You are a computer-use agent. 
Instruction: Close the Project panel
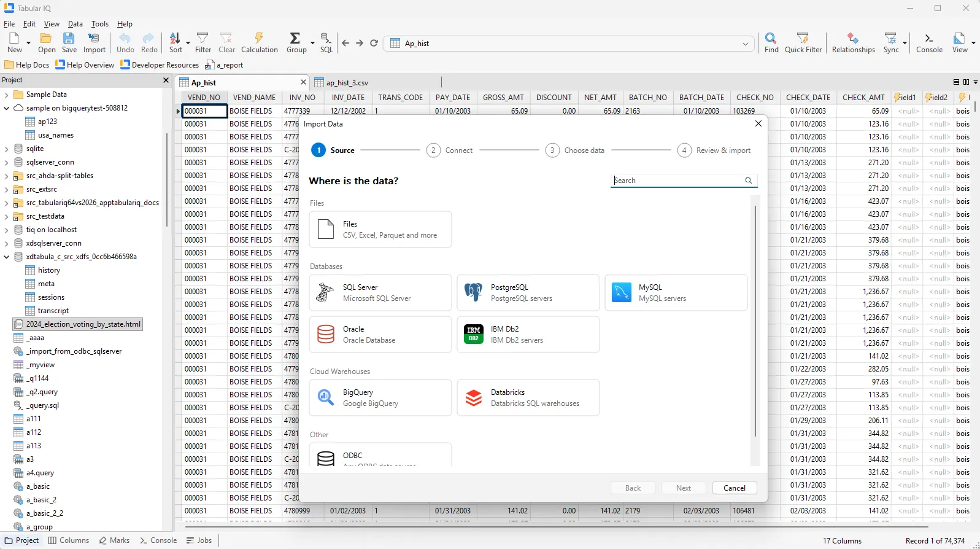click(x=166, y=80)
